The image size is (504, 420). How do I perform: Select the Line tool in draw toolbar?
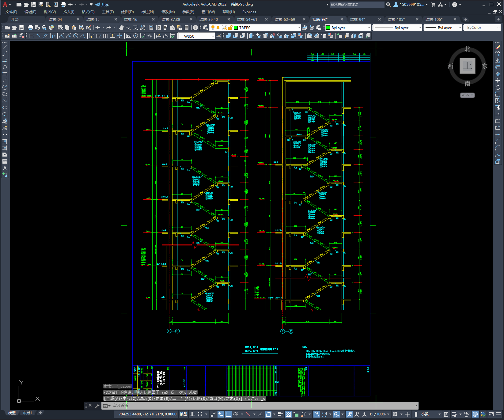pyautogui.click(x=5, y=47)
